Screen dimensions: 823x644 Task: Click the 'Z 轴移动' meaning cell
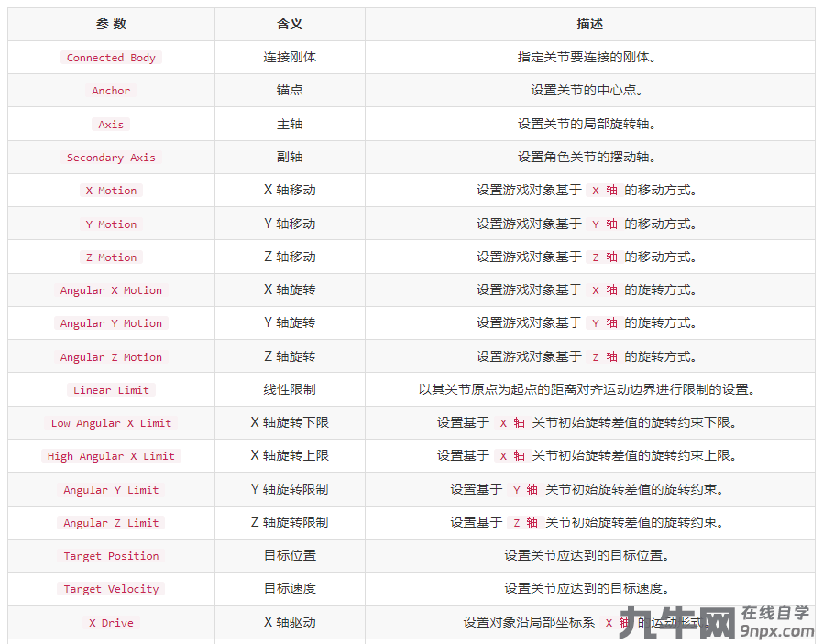pos(290,257)
